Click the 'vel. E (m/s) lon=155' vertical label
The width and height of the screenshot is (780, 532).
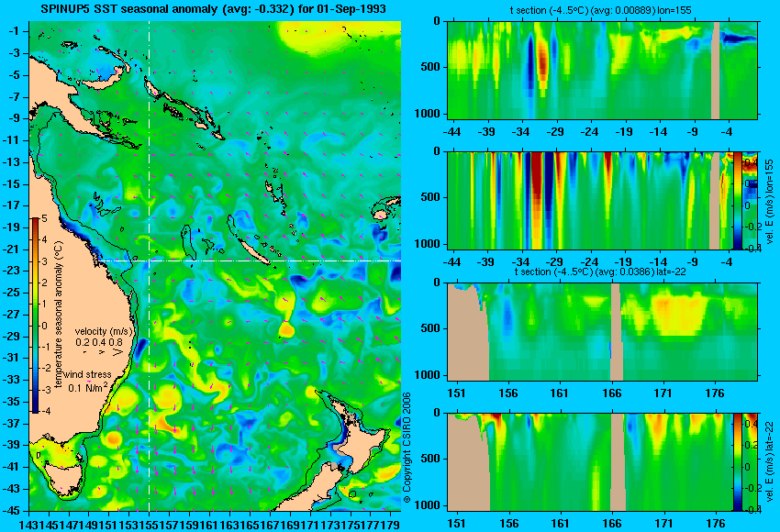(x=770, y=201)
